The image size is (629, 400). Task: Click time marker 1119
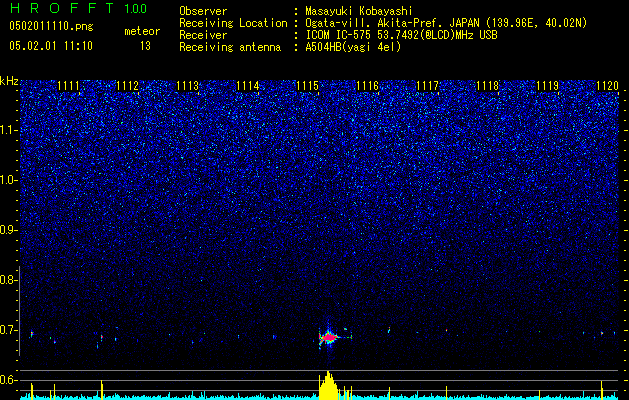coord(548,86)
